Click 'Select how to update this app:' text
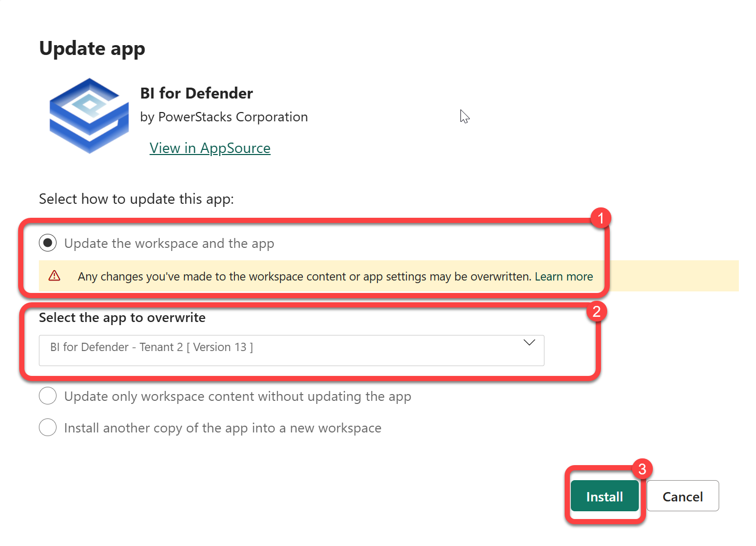 (x=136, y=199)
